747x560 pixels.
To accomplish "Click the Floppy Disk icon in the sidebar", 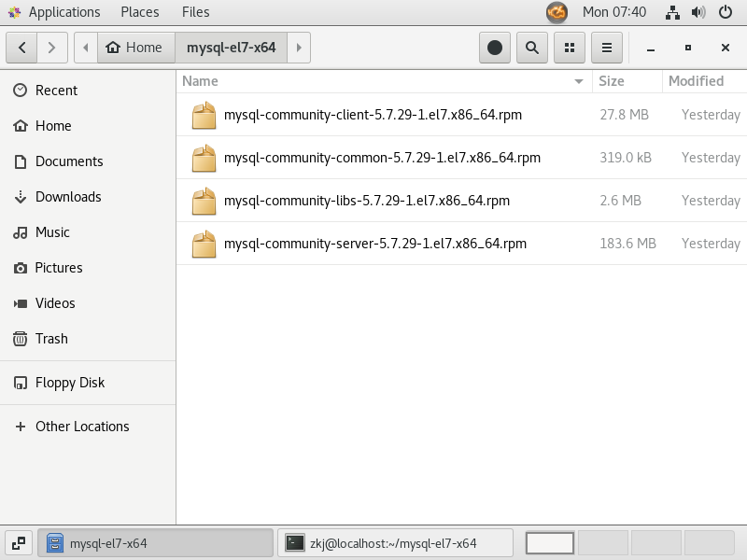I will point(20,383).
